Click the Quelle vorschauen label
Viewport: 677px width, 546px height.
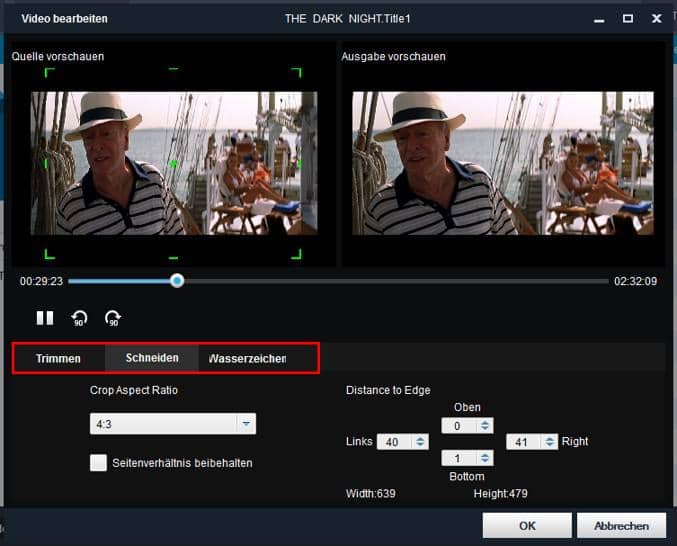coord(58,57)
